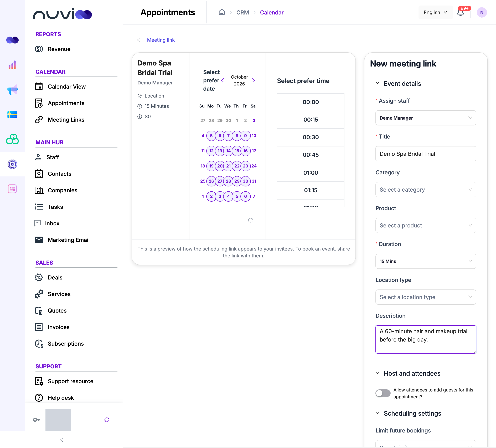The image size is (496, 448).
Task: Click the back arrow beside Meeting link
Action: (139, 40)
